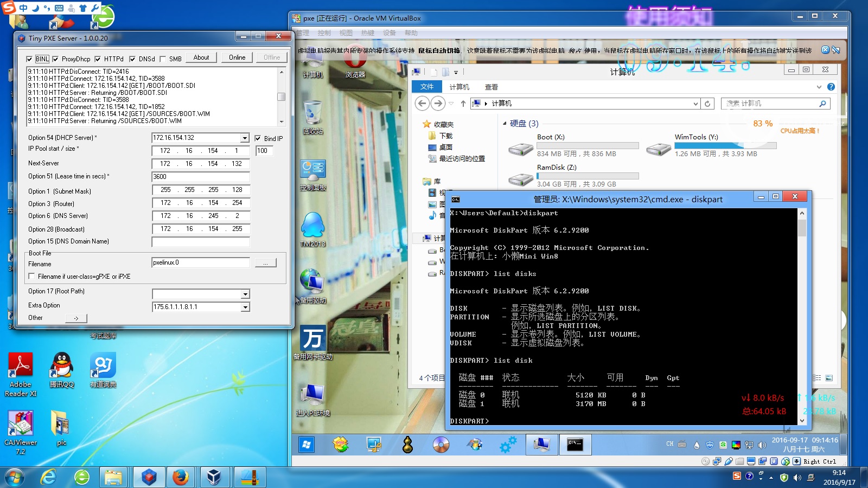Open Control Panel icon in VM desktop

click(313, 174)
